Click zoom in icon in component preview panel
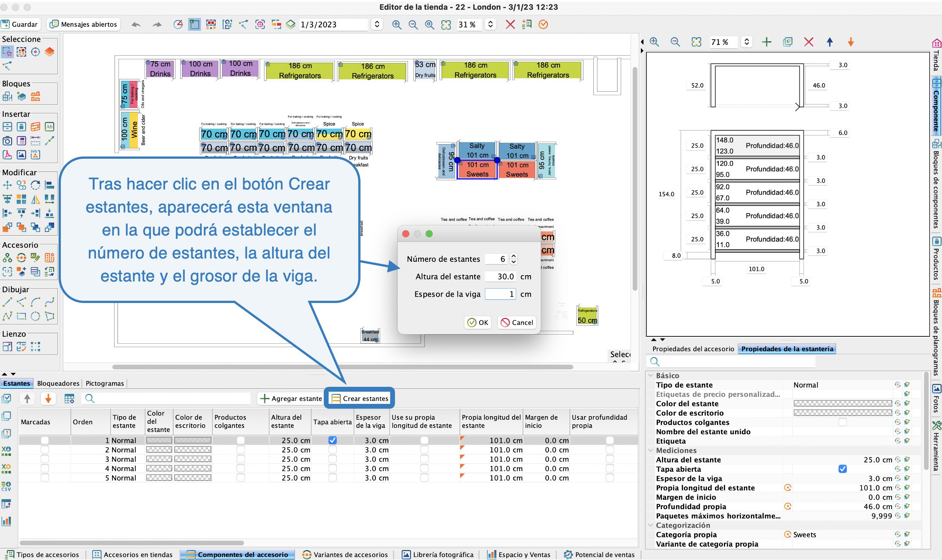 [x=654, y=42]
